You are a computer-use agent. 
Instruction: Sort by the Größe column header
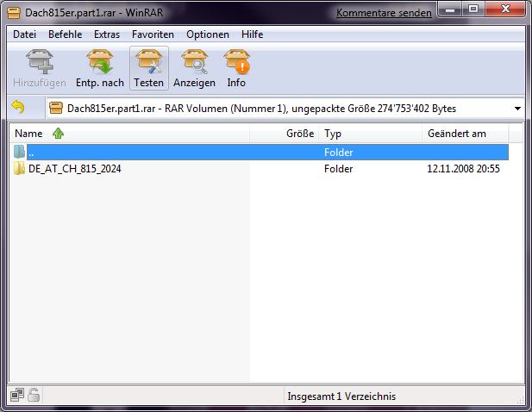click(285, 134)
